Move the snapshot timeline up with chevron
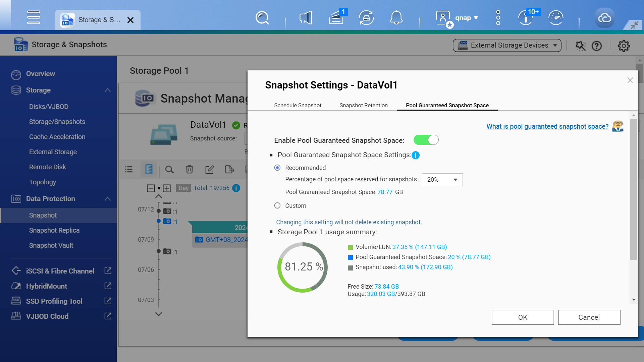The height and width of the screenshot is (362, 644). click(x=159, y=196)
